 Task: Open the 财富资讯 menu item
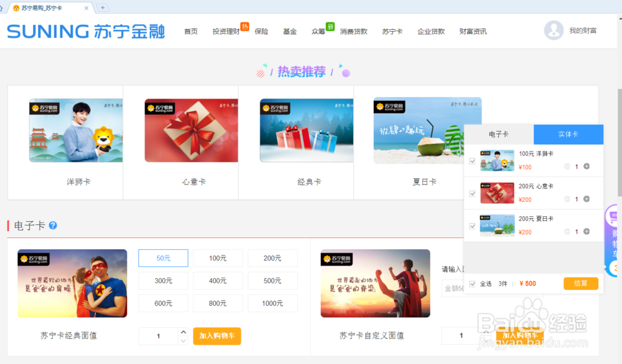pyautogui.click(x=473, y=31)
